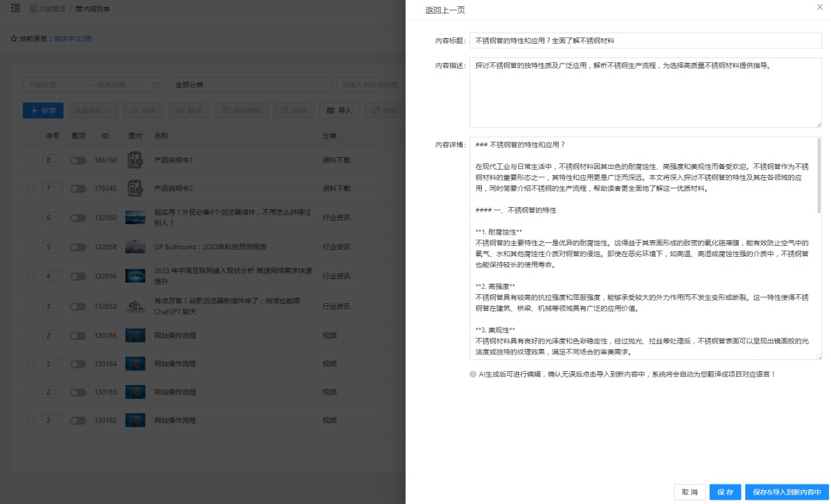This screenshot has width=831, height=504.
Task: Click the document thumbnail for 产品说明书2
Action: click(x=135, y=188)
